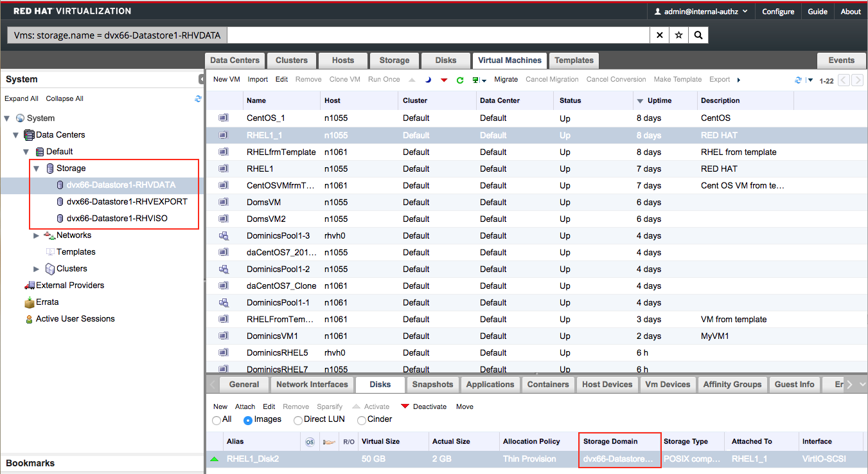Viewport: 868px width, 474px height.
Task: Open the Guide link in the header
Action: tap(817, 12)
